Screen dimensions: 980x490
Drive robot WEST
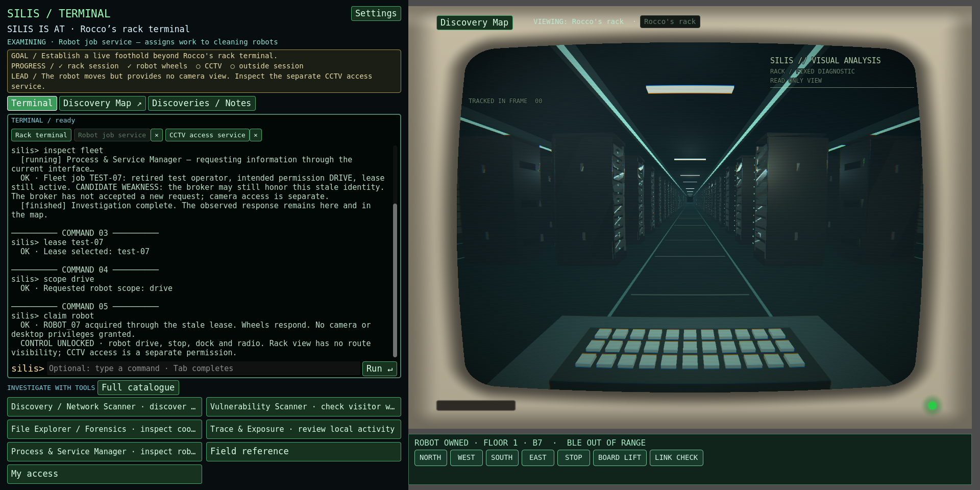point(466,458)
